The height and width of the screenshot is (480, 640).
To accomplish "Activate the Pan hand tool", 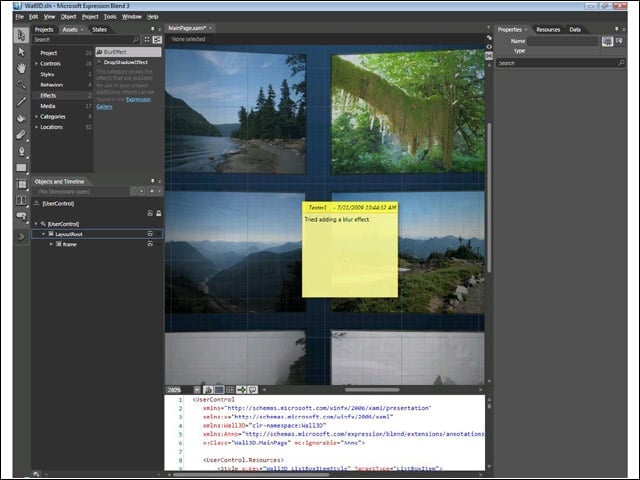I will [21, 68].
